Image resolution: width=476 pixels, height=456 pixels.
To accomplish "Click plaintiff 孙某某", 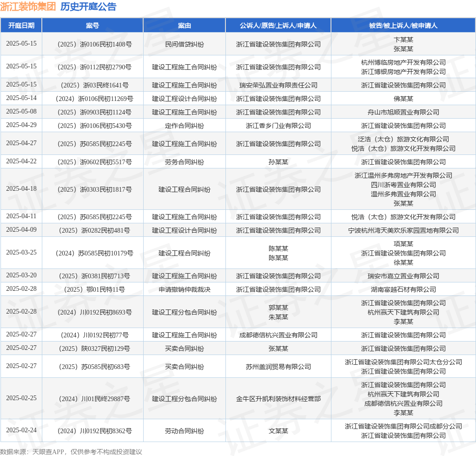I will point(278,162).
